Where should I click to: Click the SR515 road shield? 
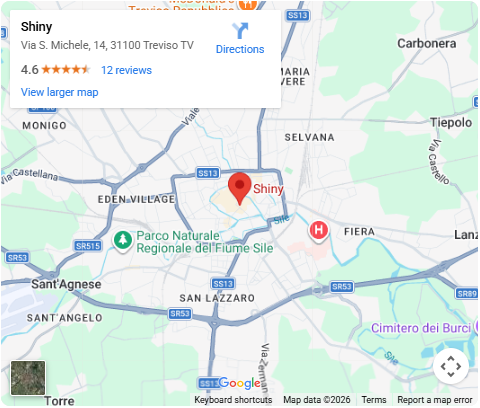(88, 246)
